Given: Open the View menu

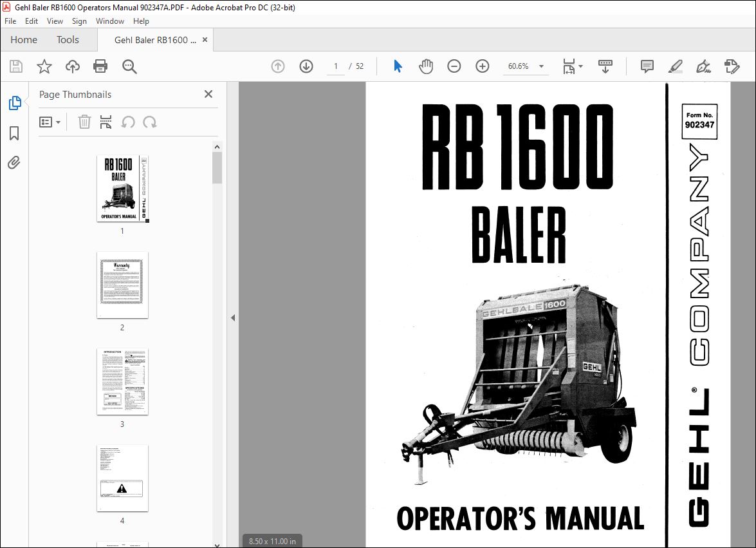Looking at the screenshot, I should [x=55, y=21].
